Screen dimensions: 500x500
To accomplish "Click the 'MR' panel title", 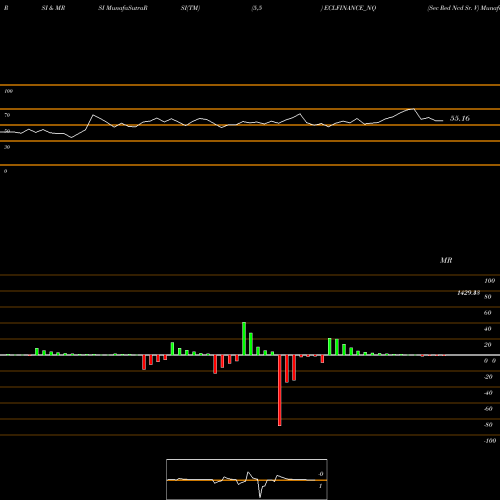I will tap(446, 260).
